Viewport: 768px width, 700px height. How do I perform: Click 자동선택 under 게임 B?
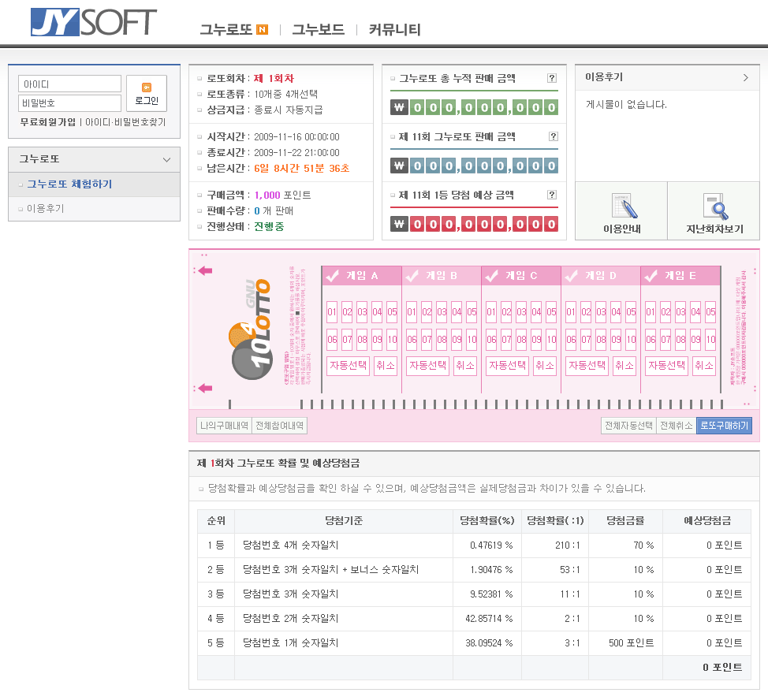click(427, 366)
